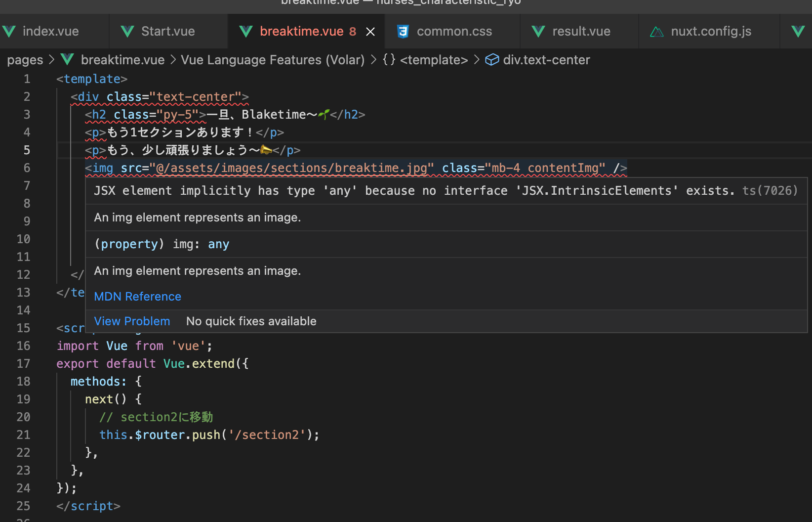
Task: Click View Problem in the hover popup
Action: 132,321
